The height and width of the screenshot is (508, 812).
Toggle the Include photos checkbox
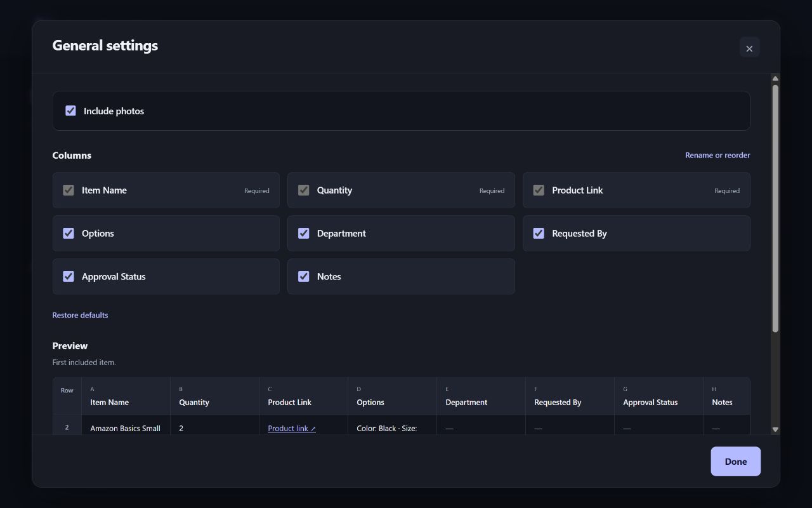click(x=71, y=110)
